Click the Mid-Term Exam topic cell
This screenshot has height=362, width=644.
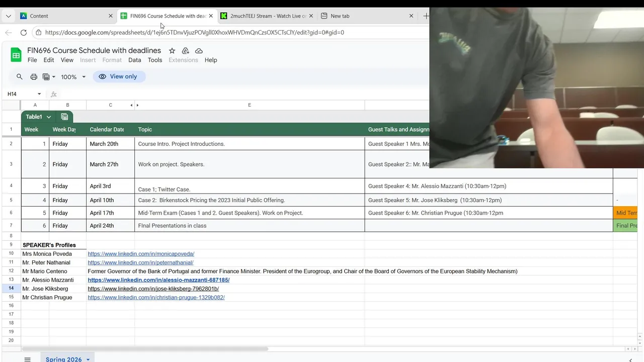tap(250, 213)
